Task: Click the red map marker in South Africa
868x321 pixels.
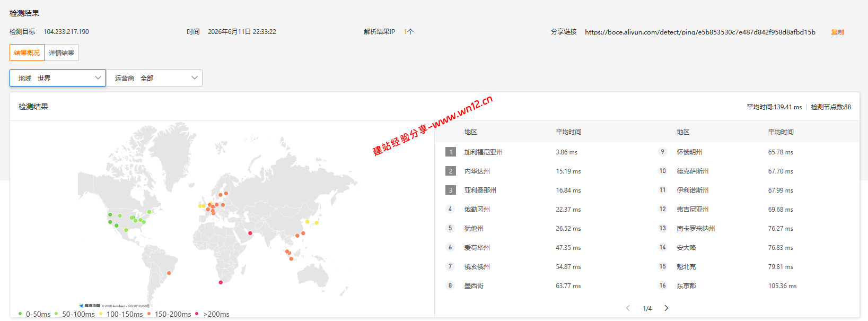Action: point(221,282)
